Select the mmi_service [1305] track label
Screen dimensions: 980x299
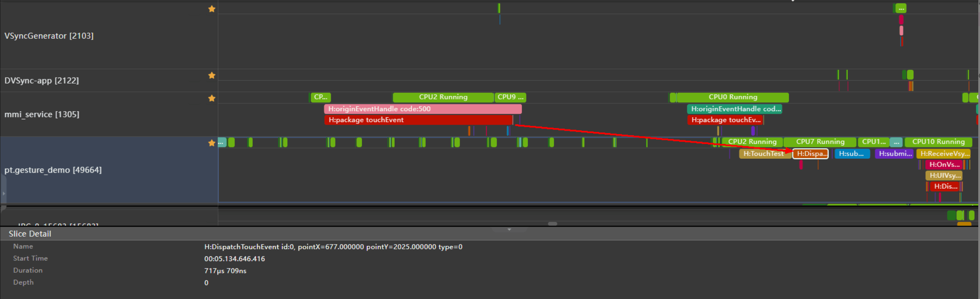coord(42,114)
